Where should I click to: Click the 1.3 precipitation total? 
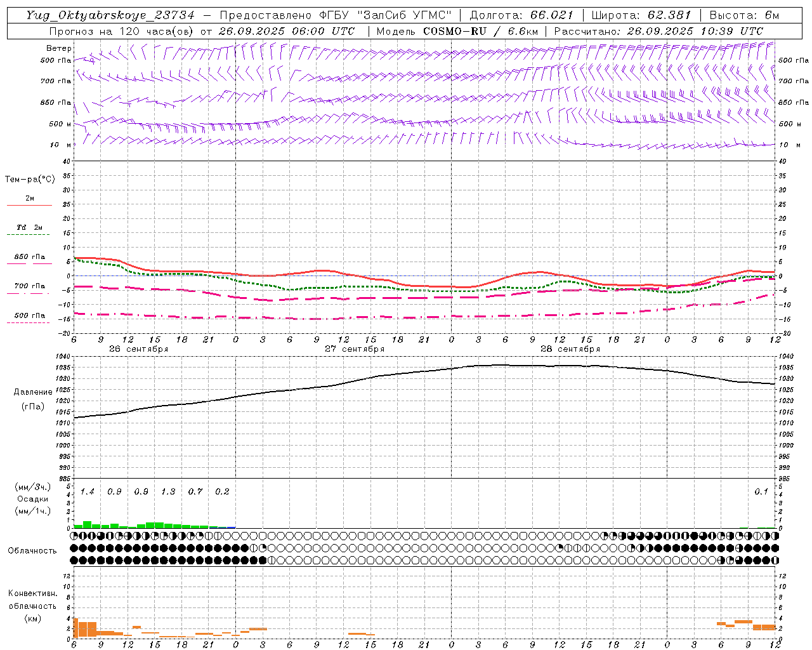coord(168,492)
